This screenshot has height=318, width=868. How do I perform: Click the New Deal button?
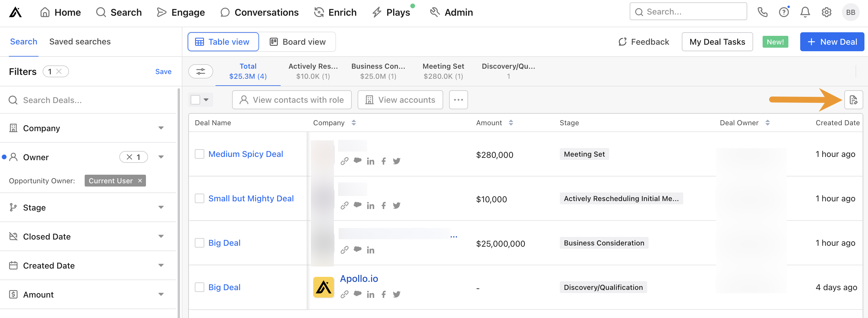tap(832, 42)
